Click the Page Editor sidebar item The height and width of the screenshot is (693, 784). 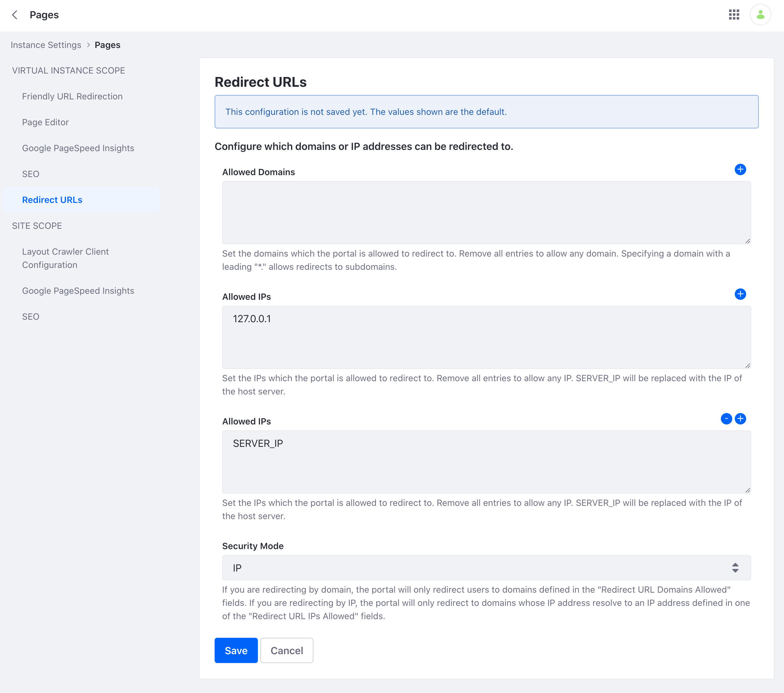(x=45, y=122)
